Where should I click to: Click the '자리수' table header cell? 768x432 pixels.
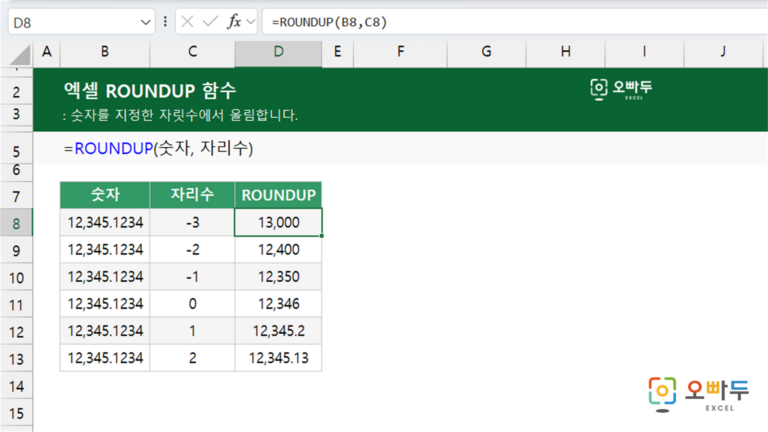click(192, 195)
